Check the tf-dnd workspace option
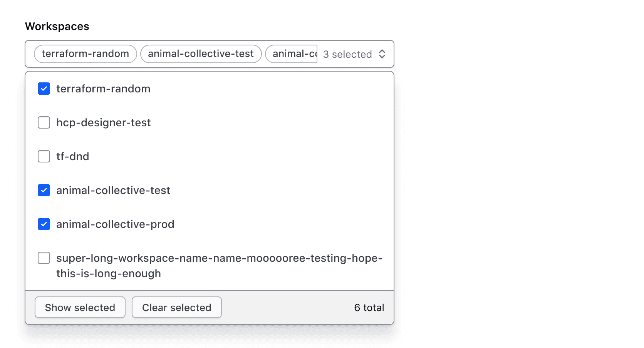The image size is (644, 348). click(x=44, y=156)
